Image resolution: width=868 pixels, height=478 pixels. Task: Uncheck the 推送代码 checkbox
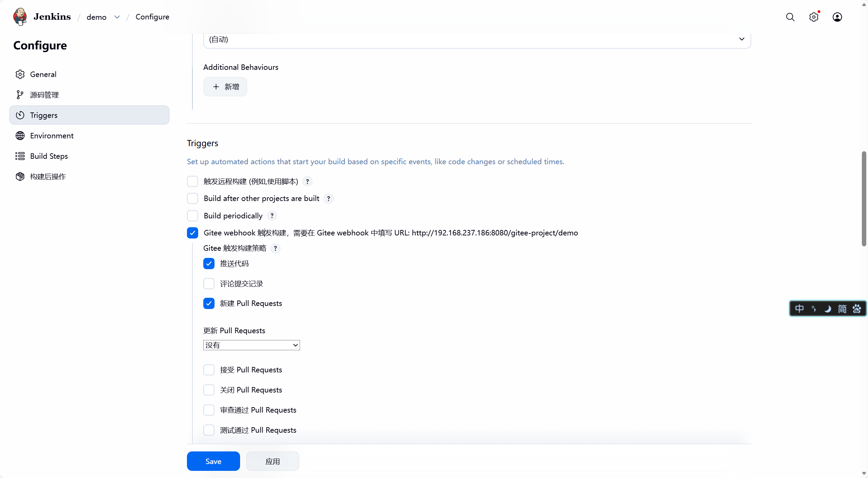tap(209, 264)
